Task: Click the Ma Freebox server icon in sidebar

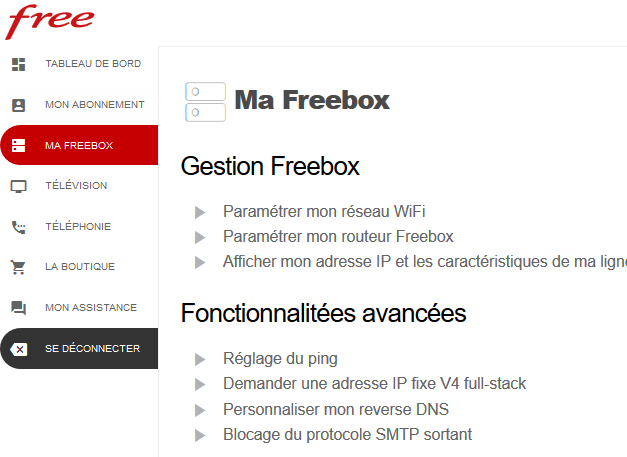Action: pyautogui.click(x=18, y=146)
